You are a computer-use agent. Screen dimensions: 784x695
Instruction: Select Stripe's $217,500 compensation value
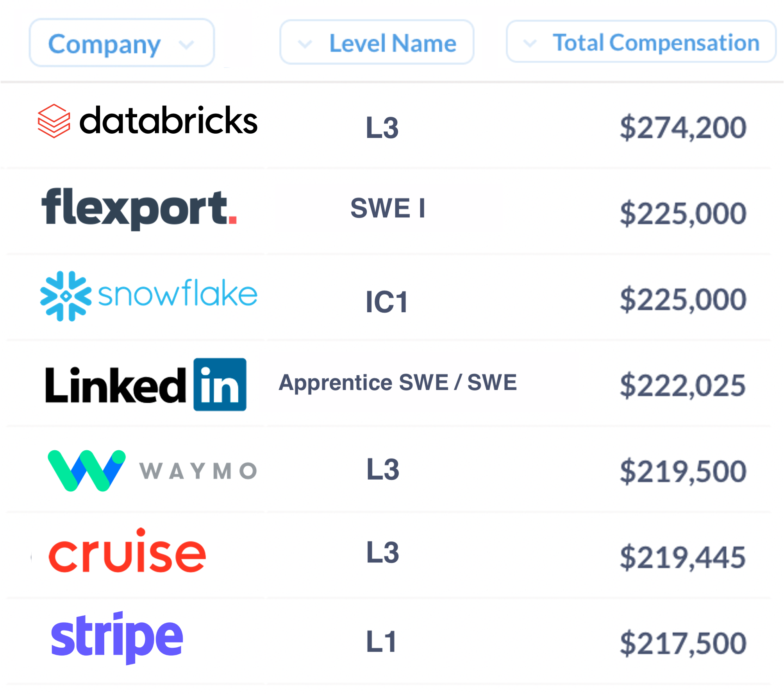pos(683,643)
